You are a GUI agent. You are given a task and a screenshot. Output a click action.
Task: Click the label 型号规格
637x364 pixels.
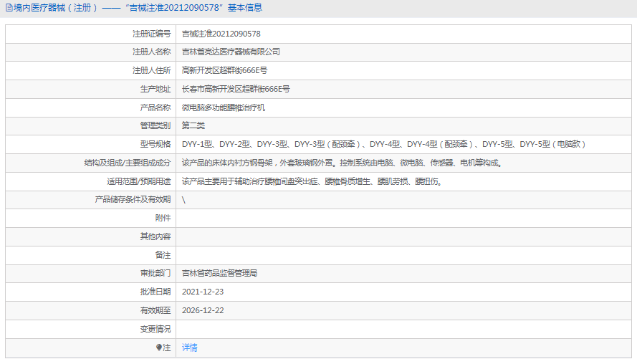[x=155, y=144]
